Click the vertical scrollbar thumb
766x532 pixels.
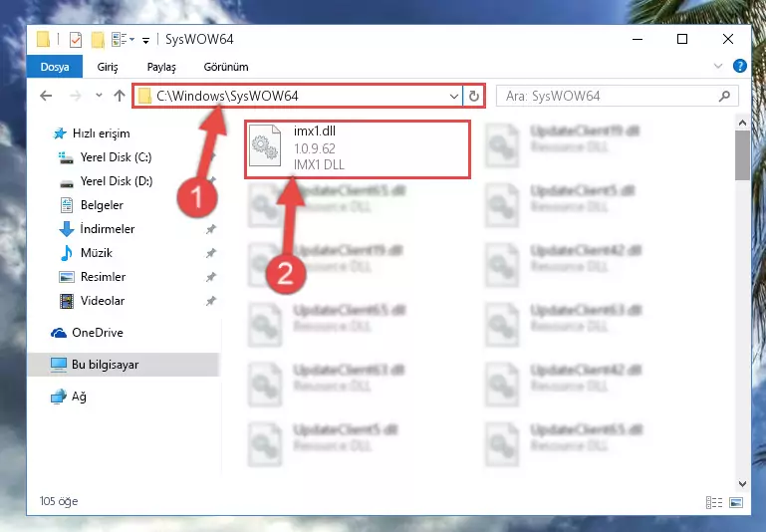point(742,155)
